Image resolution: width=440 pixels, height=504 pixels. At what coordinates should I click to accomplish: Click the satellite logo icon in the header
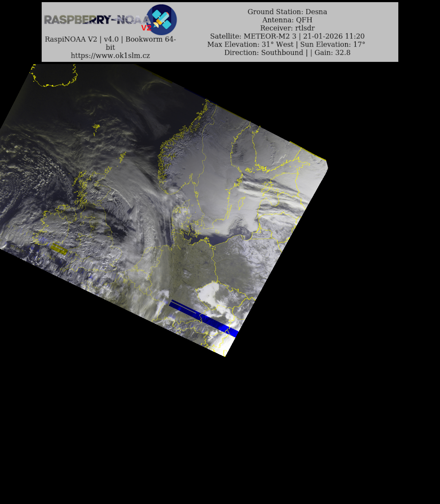click(x=161, y=20)
